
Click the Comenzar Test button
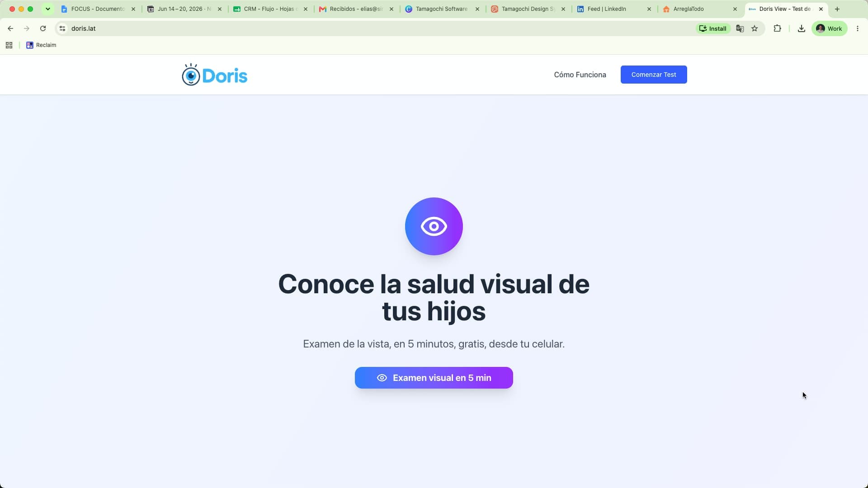click(x=654, y=75)
